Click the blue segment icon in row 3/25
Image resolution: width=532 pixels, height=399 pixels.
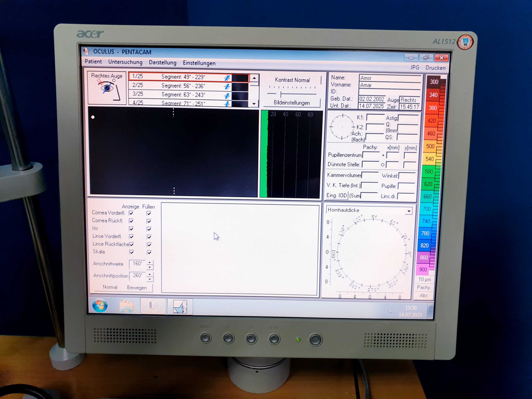click(x=227, y=96)
